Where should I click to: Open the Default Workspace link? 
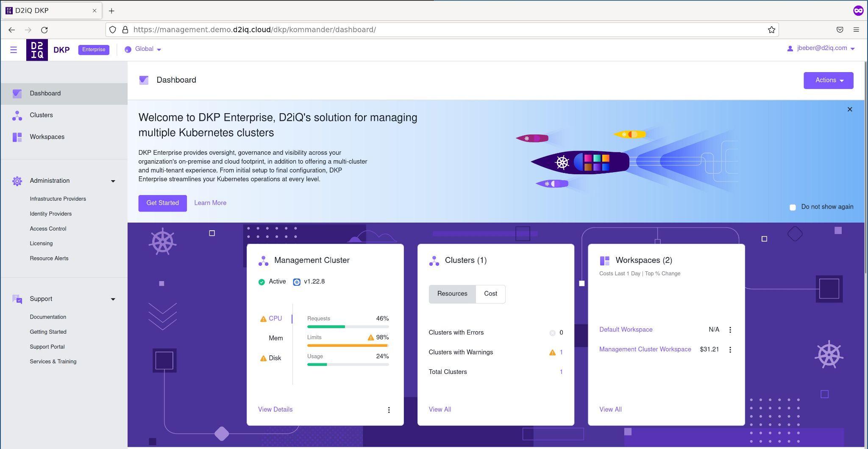coord(626,330)
